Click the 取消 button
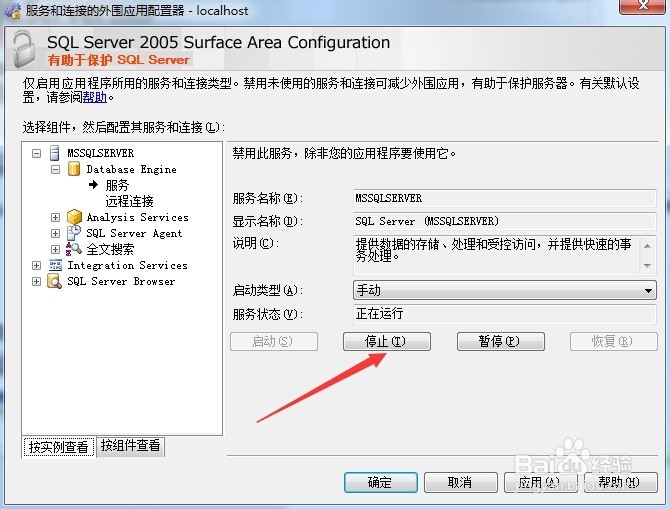Viewport: 670px width, 509px height. (x=460, y=482)
